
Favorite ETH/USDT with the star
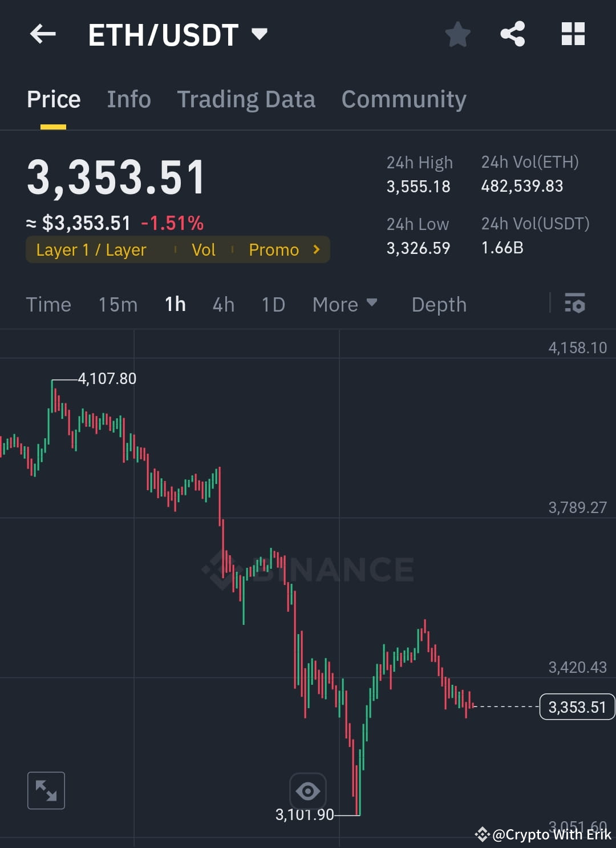coord(458,34)
